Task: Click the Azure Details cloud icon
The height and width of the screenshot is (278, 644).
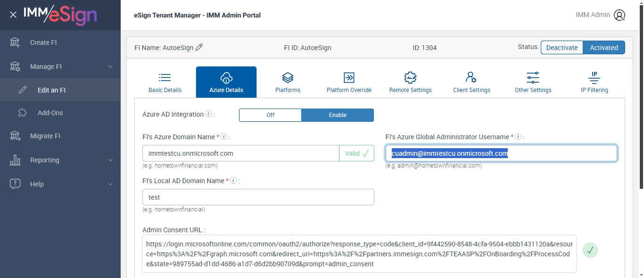Action: point(226,77)
